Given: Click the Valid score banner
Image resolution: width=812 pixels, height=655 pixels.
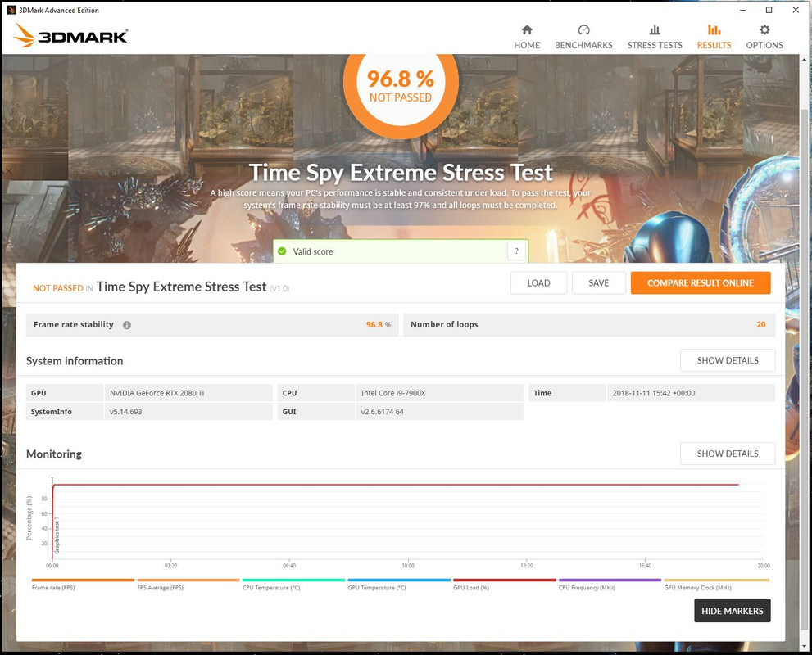Looking at the screenshot, I should click(401, 251).
